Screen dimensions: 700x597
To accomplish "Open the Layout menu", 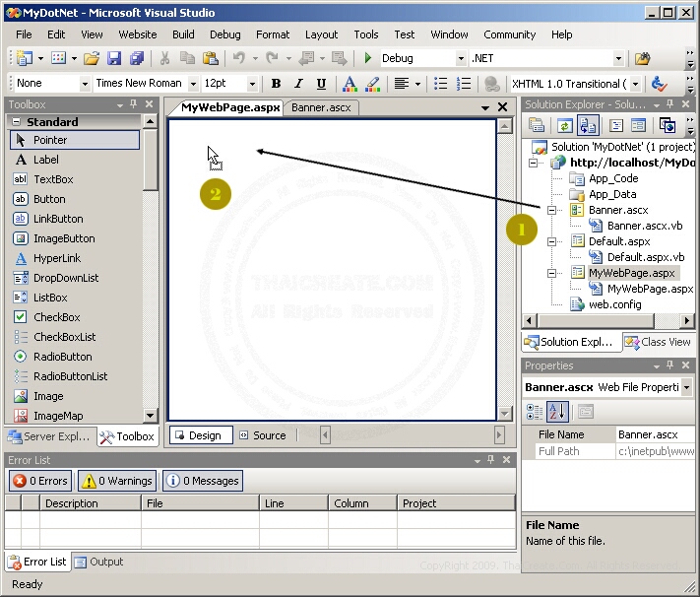I will 321,34.
